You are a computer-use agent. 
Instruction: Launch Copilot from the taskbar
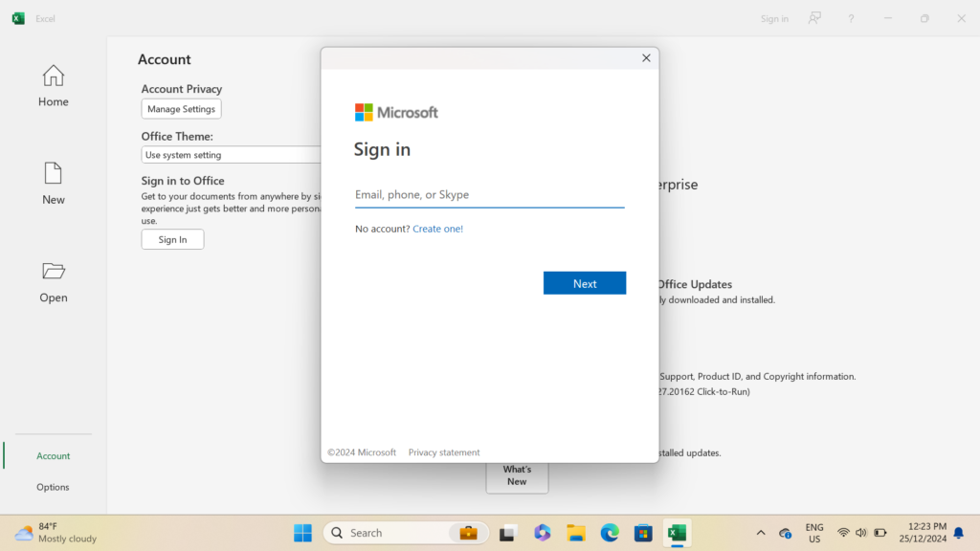click(x=542, y=533)
